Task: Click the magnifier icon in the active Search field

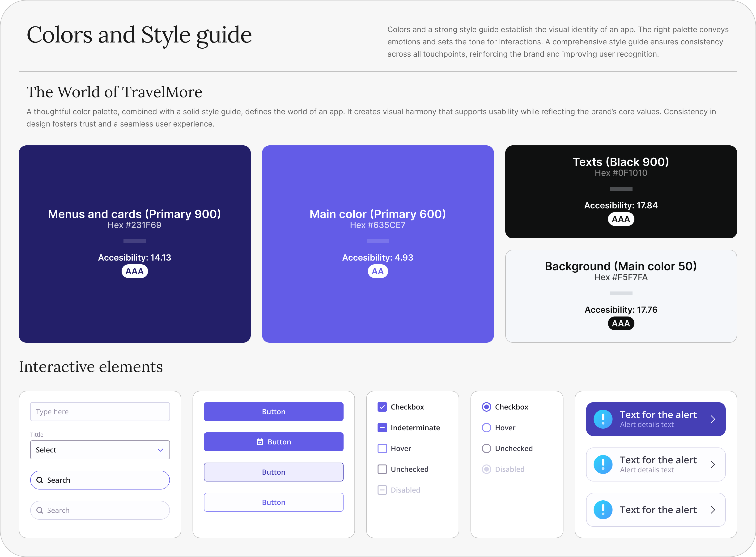Action: pos(40,480)
